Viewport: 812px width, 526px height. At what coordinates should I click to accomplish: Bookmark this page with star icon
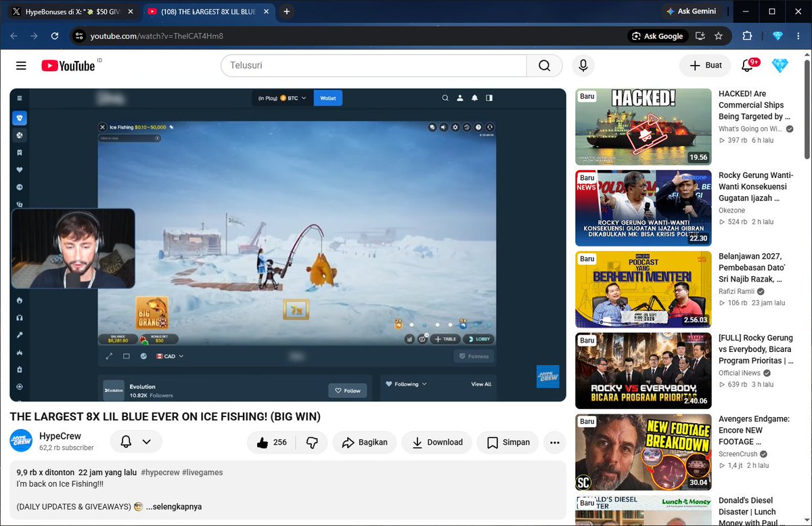pos(719,36)
